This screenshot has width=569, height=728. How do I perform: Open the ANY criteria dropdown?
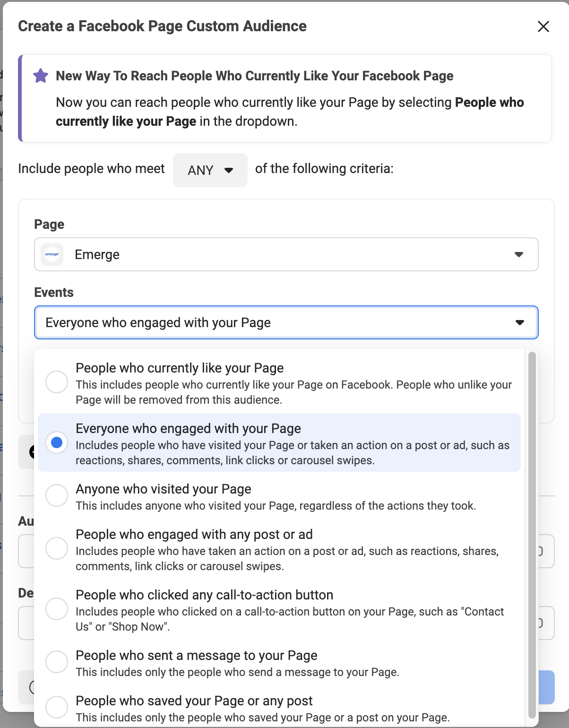210,170
